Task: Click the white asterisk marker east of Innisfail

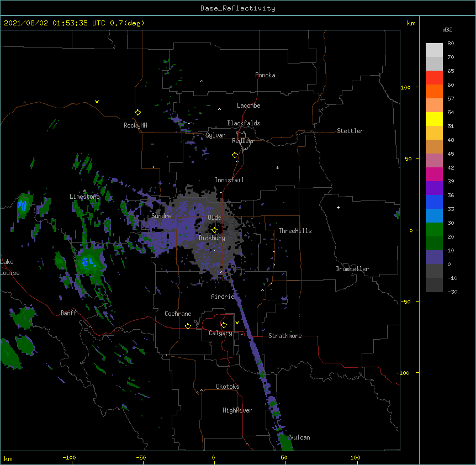Action: 277,167
